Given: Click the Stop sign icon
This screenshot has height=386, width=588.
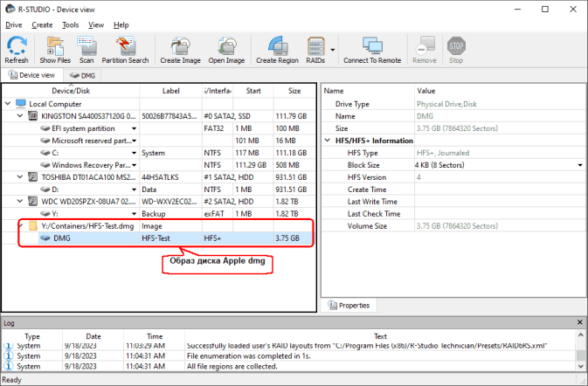Looking at the screenshot, I should (456, 45).
